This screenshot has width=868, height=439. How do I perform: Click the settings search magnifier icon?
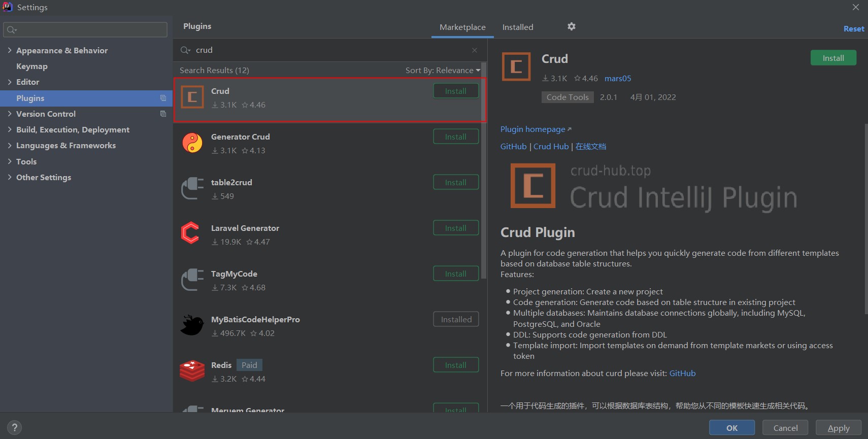(x=12, y=30)
